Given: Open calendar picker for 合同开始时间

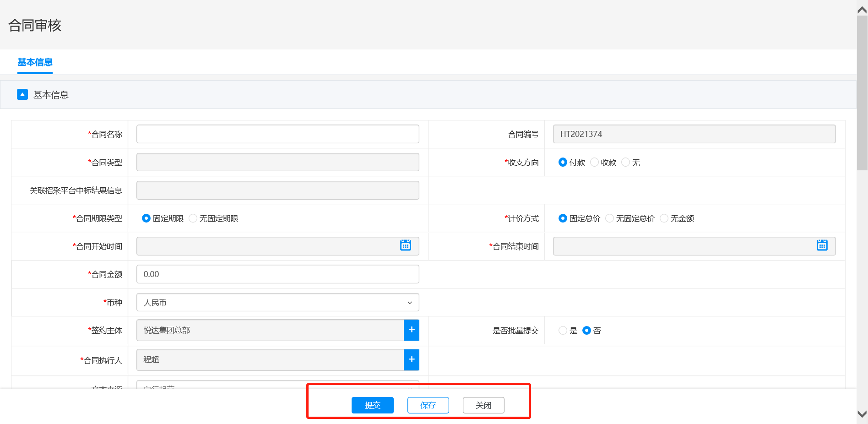Looking at the screenshot, I should 405,245.
